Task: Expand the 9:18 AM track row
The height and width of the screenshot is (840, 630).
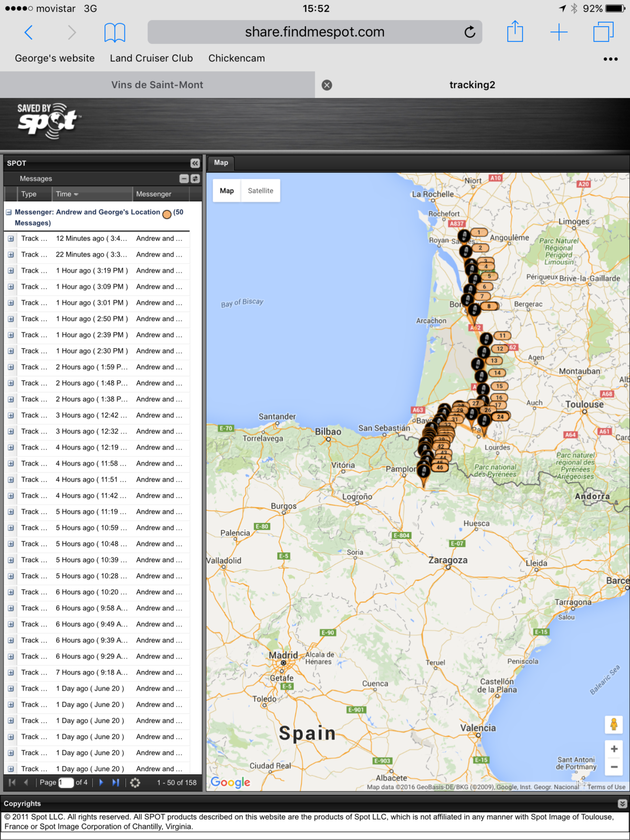Action: click(10, 673)
